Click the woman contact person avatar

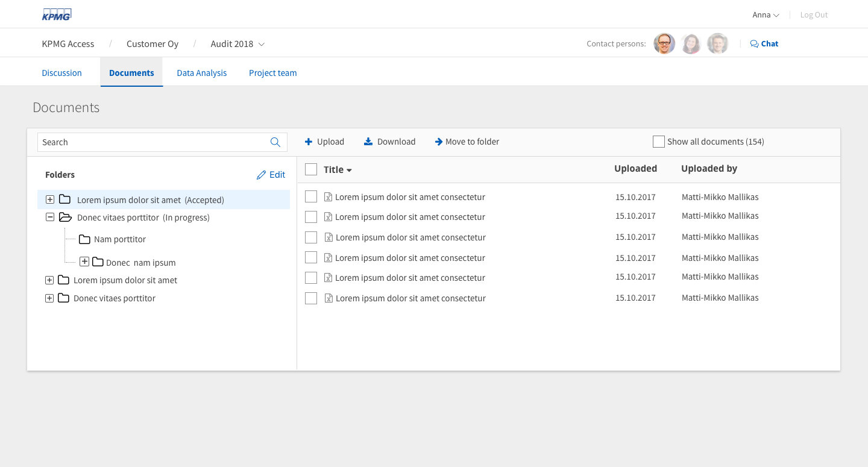point(691,43)
